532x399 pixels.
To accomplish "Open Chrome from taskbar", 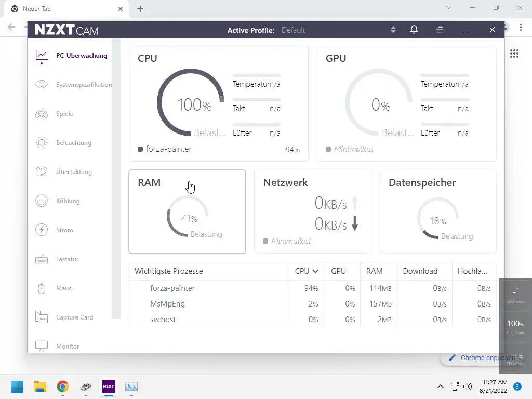I will (62, 387).
